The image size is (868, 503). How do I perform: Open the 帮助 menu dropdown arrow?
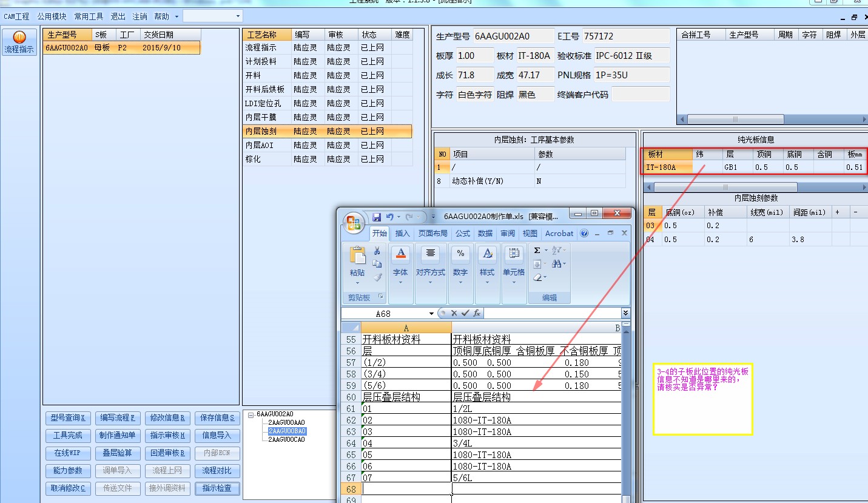pos(177,17)
